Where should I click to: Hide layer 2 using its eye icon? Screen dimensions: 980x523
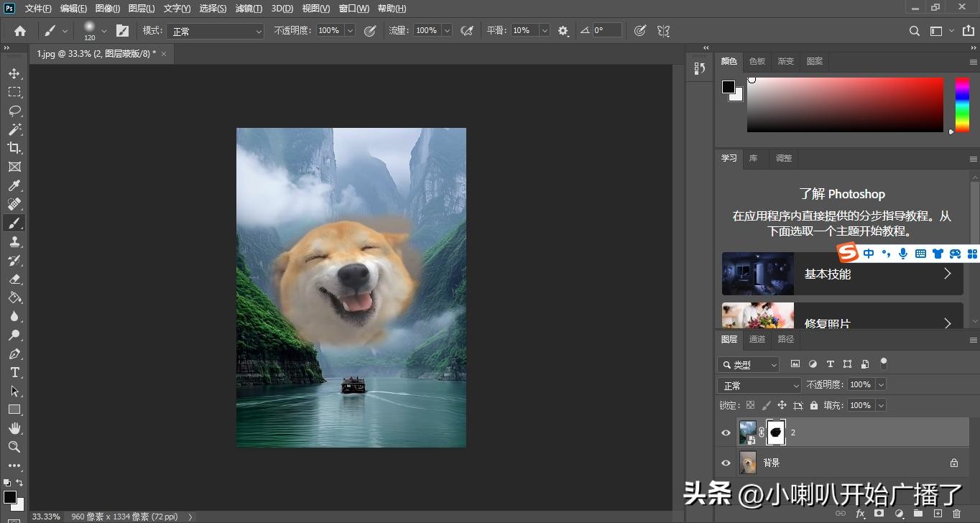pyautogui.click(x=726, y=433)
